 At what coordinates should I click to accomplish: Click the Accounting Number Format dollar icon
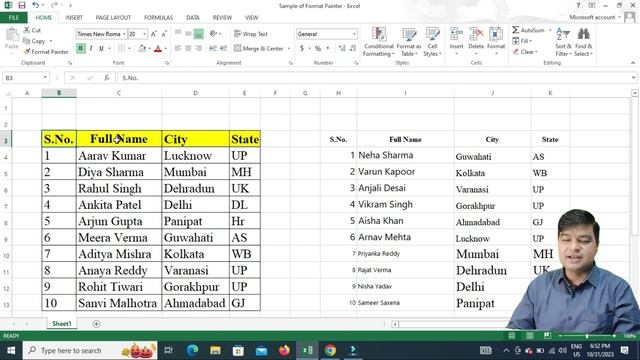pyautogui.click(x=302, y=48)
